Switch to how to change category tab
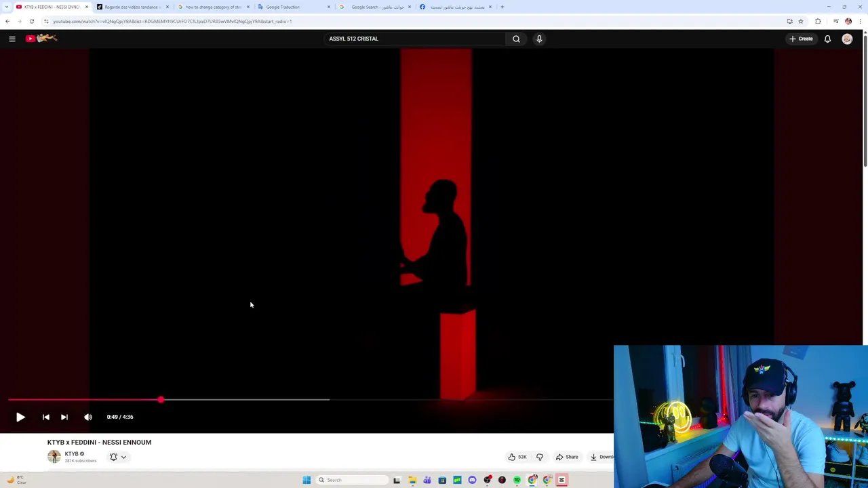 click(x=212, y=7)
